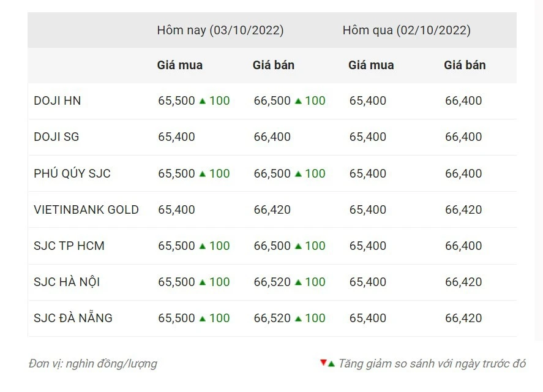Screen dimensions: 543x392
Task: Click the Giá mua header under Hôm nay
Action: 180,65
